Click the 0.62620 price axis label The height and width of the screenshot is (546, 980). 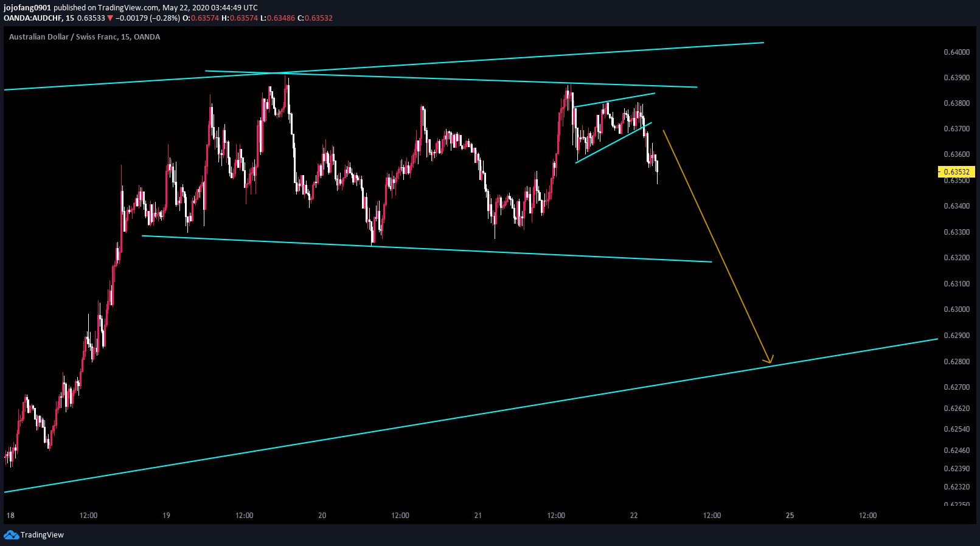coord(957,409)
